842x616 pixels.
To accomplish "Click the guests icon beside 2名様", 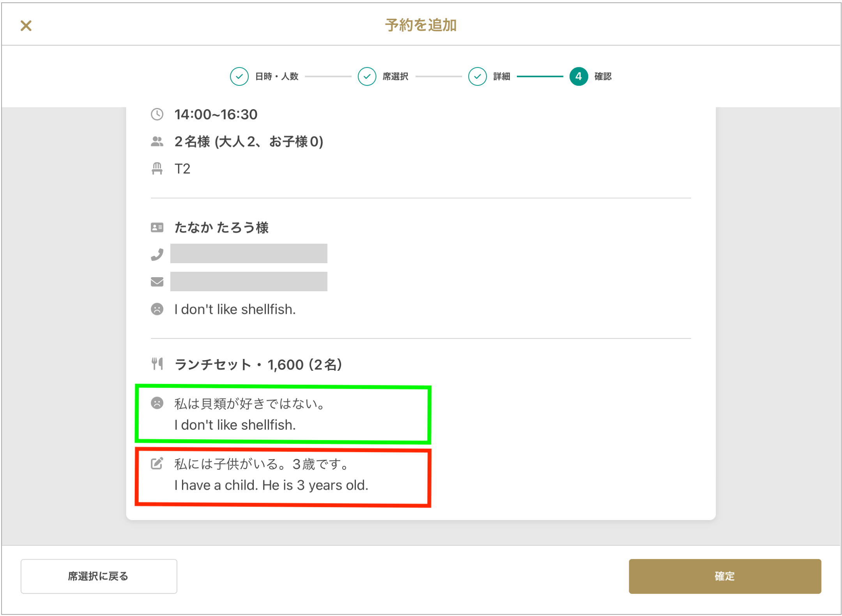I will [157, 142].
